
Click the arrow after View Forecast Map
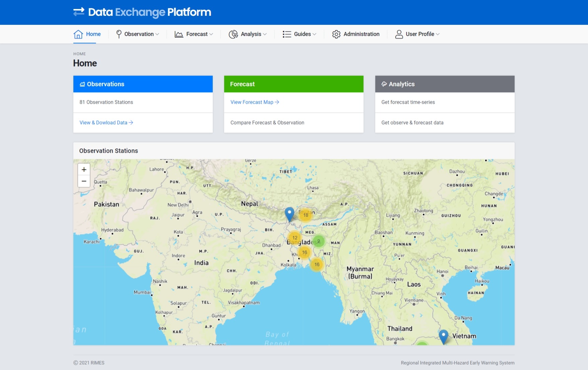277,102
